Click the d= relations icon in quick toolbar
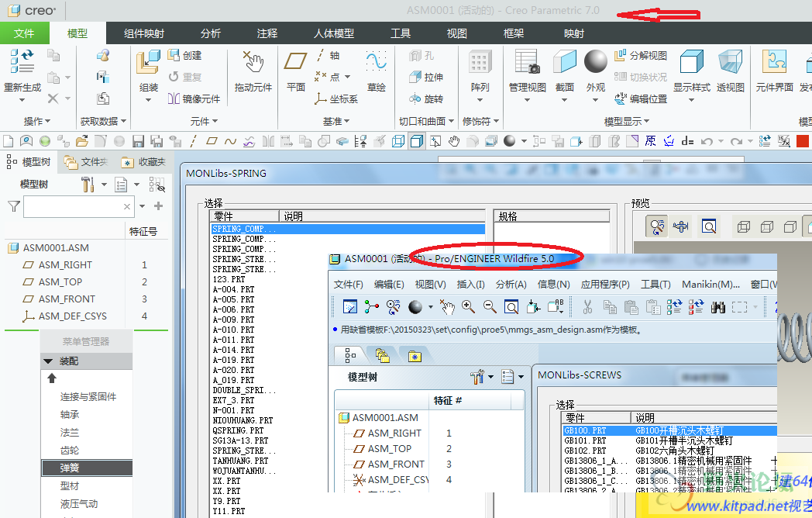The height and width of the screenshot is (518, 812). 688,141
